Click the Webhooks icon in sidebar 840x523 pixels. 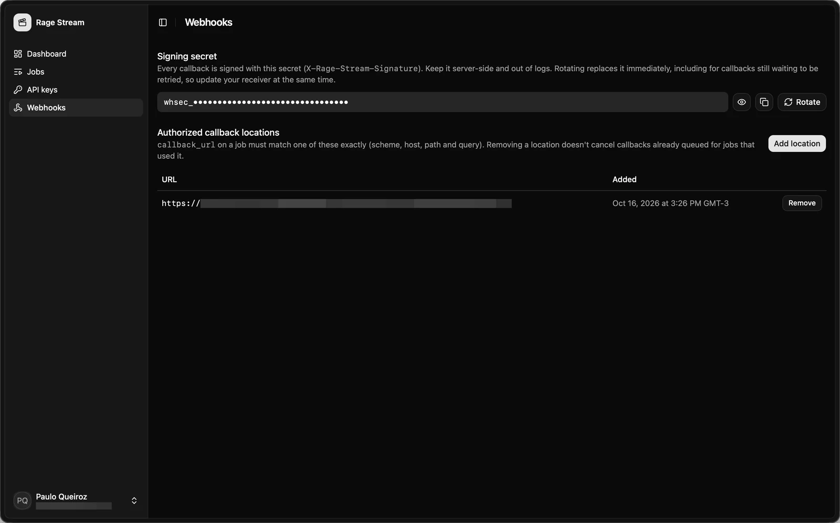(18, 108)
